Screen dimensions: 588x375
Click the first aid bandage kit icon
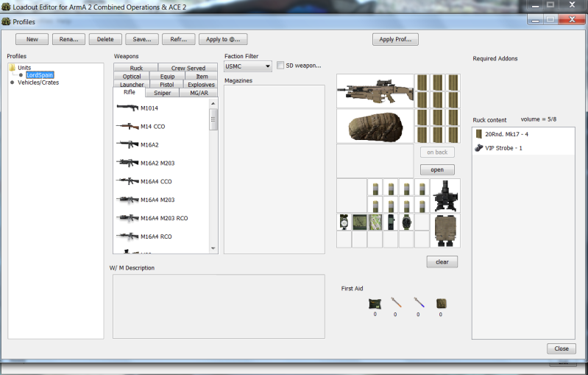tap(375, 304)
